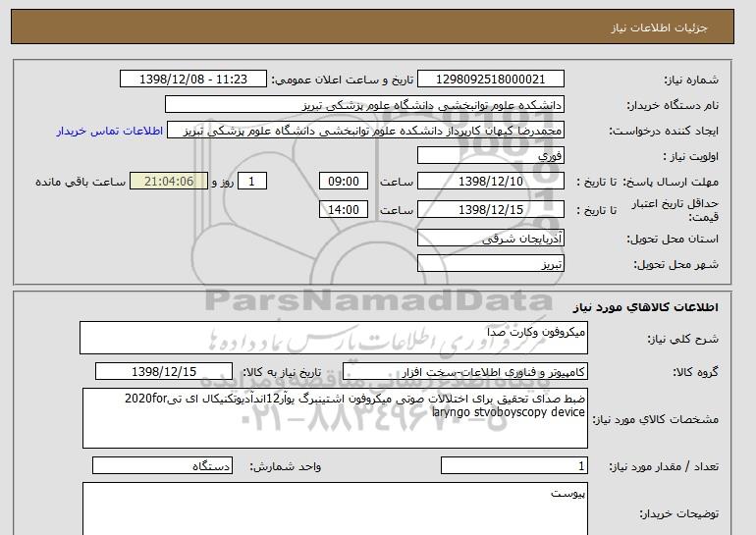
Task: Click price validity date 1398/12/15
Action: (x=490, y=210)
